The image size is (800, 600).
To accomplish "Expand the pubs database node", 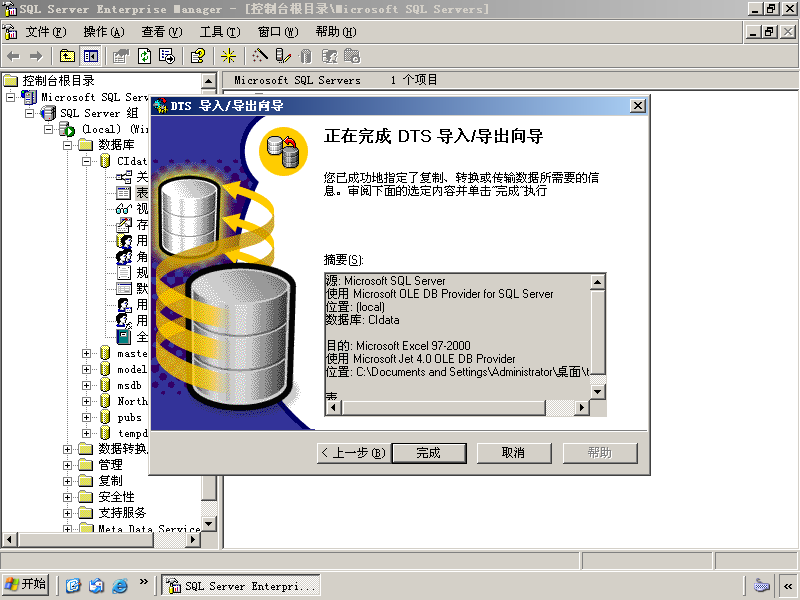I will [86, 417].
